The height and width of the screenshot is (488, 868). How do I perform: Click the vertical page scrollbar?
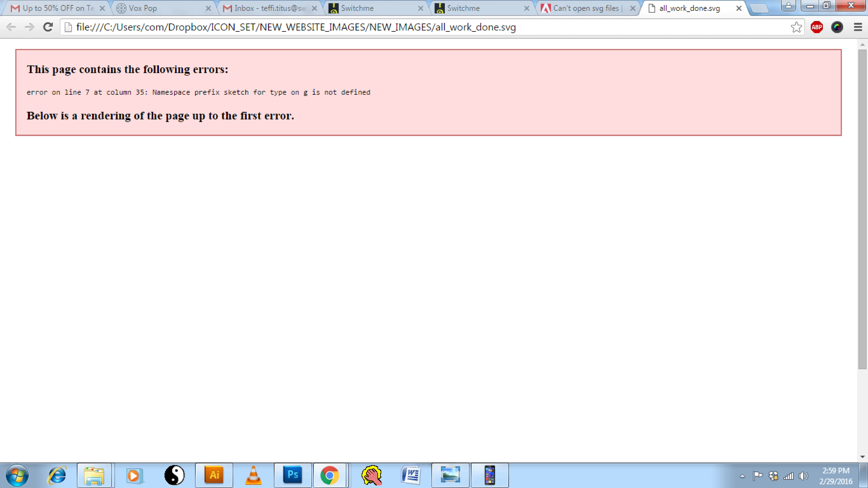pos(862,209)
